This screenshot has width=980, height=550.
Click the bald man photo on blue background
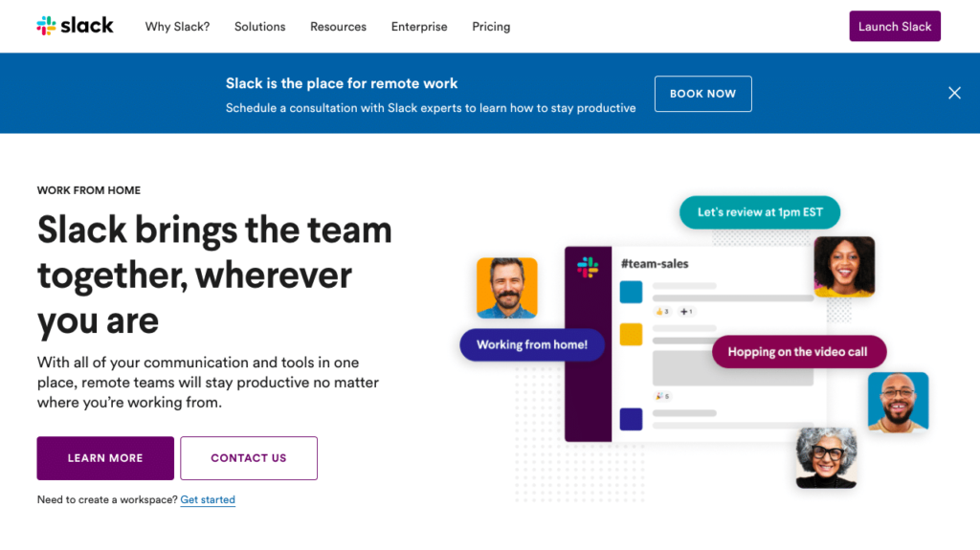click(x=898, y=402)
